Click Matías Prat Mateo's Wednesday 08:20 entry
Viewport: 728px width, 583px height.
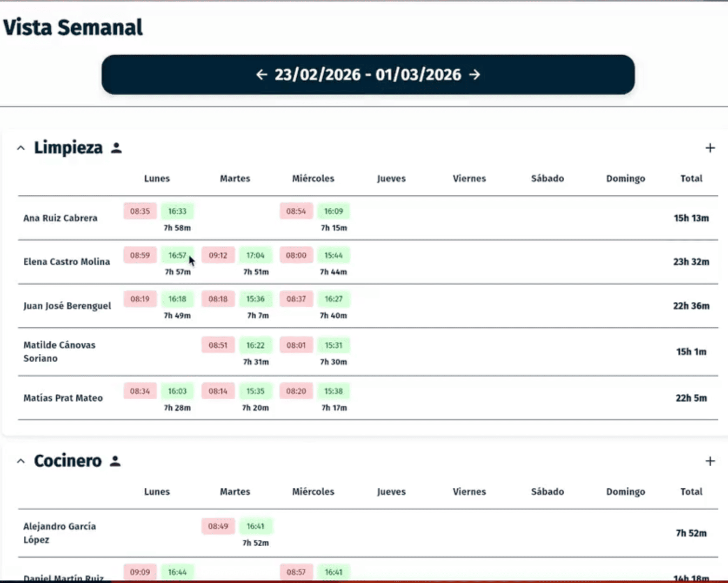pyautogui.click(x=296, y=391)
